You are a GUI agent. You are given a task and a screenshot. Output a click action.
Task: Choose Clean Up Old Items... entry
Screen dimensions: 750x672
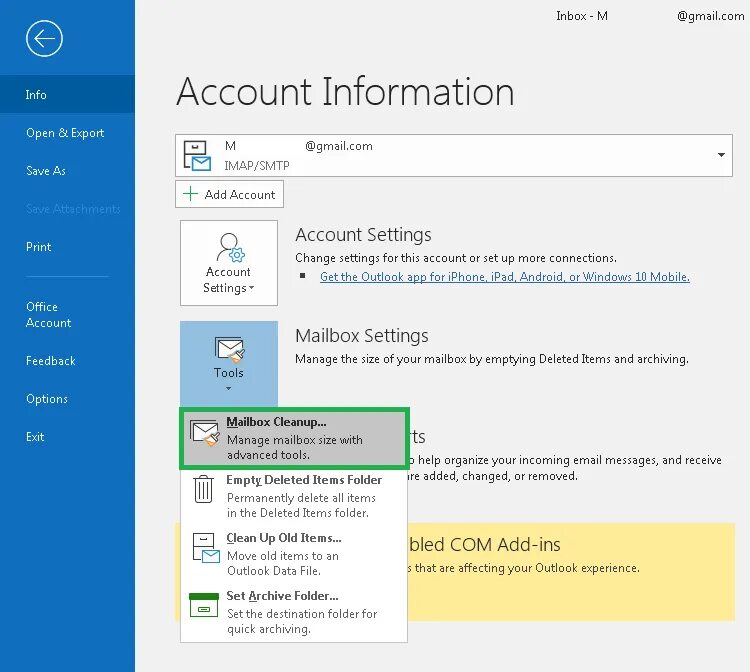pos(294,553)
